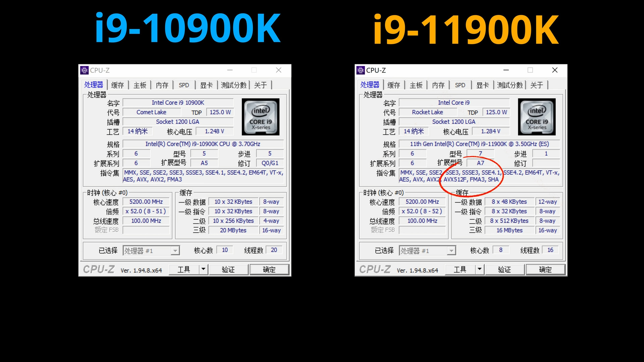Click the Comet Lake code name field
The image size is (644, 362).
(x=151, y=112)
